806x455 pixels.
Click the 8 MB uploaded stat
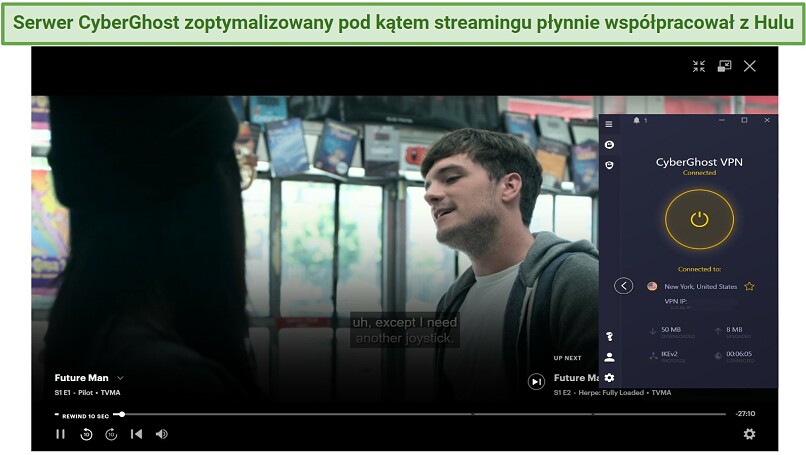[x=734, y=330]
